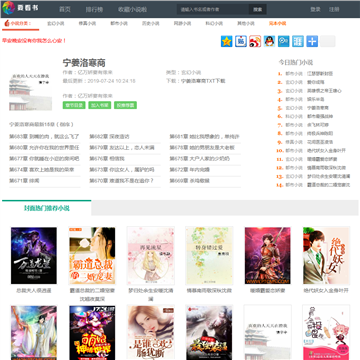Viewport: 360px width, 360px height.
Task: Click the green 加入书架 button
Action: coord(100,105)
